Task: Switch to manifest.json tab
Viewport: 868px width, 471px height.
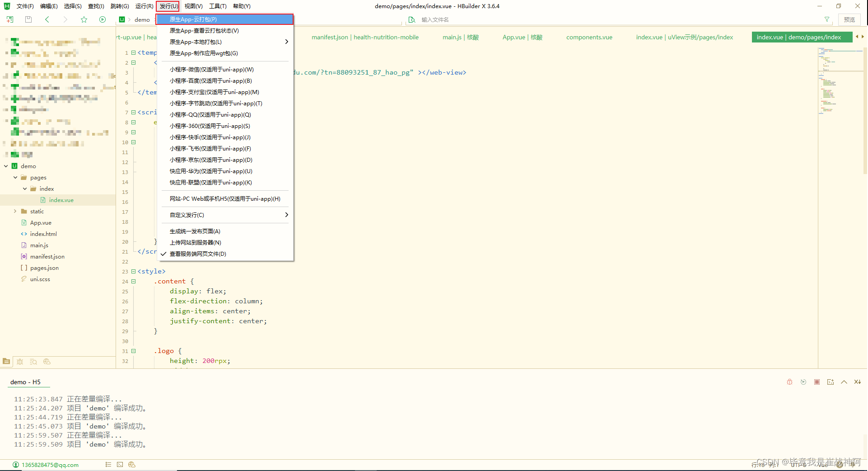Action: click(x=365, y=38)
